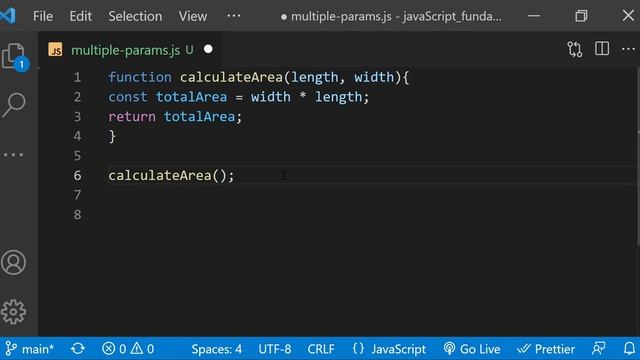Change file encoding UTF-8
The width and height of the screenshot is (640, 360).
[275, 349]
